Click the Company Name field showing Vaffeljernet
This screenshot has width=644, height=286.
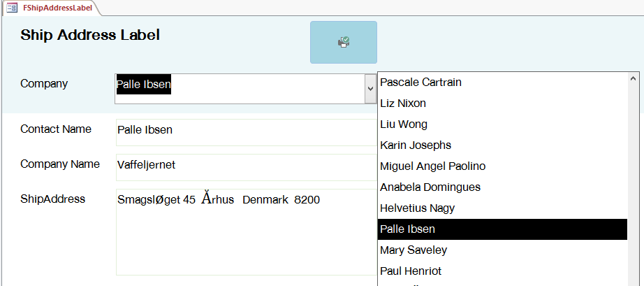point(244,166)
